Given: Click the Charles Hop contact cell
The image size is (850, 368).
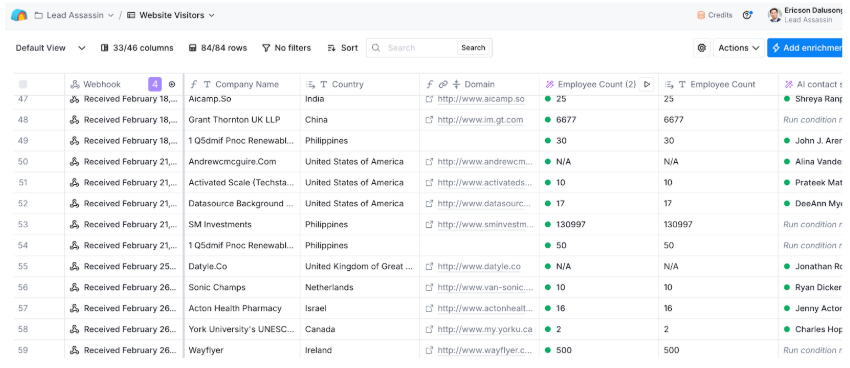Looking at the screenshot, I should pos(811,330).
